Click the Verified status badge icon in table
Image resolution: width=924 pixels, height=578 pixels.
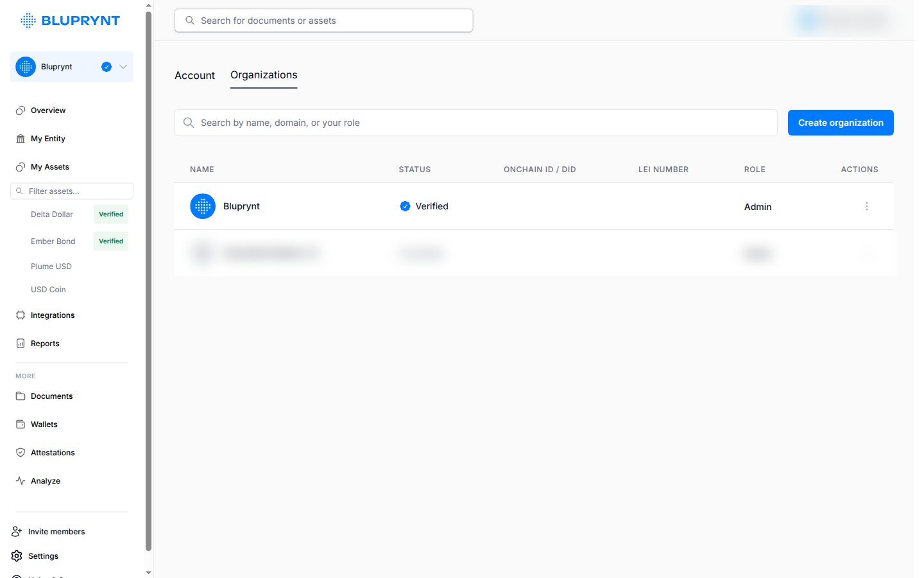[x=405, y=206]
